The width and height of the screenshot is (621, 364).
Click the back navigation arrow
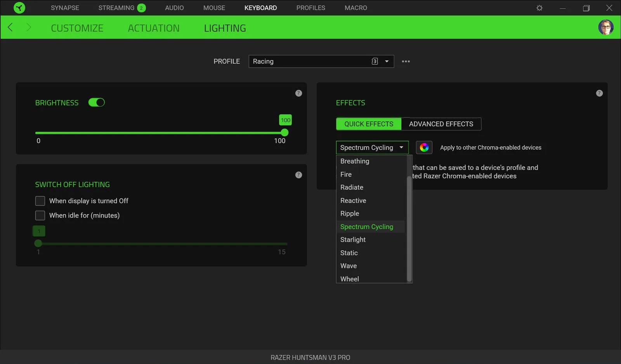[x=10, y=27]
